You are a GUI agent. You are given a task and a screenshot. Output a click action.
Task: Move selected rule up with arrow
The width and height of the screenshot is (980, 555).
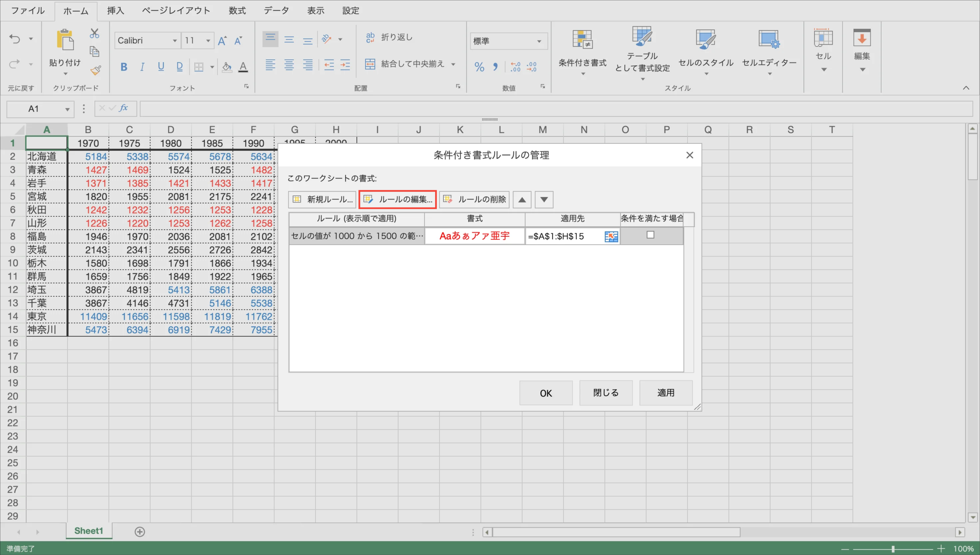click(522, 200)
